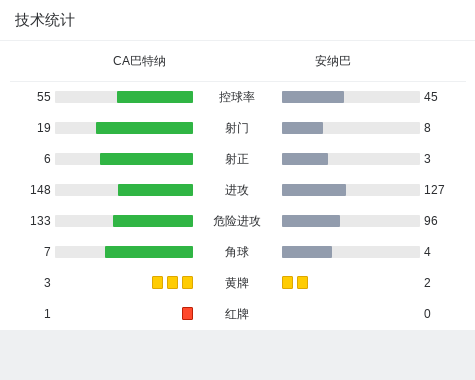
Task: Click the gray 控球率 bar for 安纳巴
Action: [x=313, y=97]
